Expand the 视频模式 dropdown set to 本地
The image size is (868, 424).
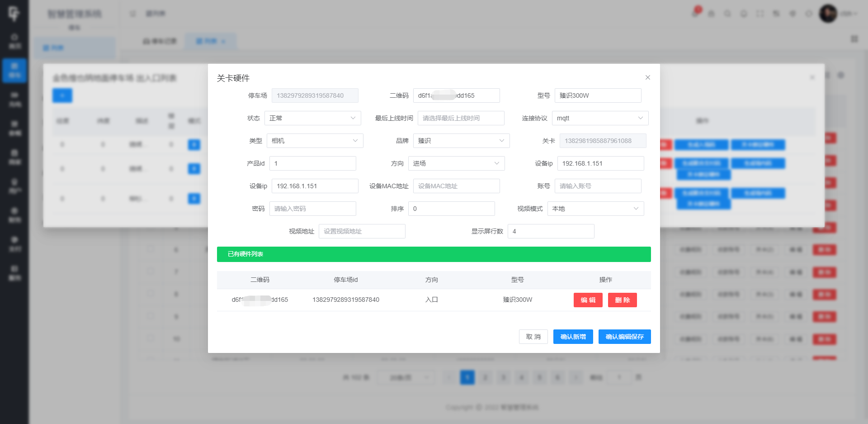595,209
